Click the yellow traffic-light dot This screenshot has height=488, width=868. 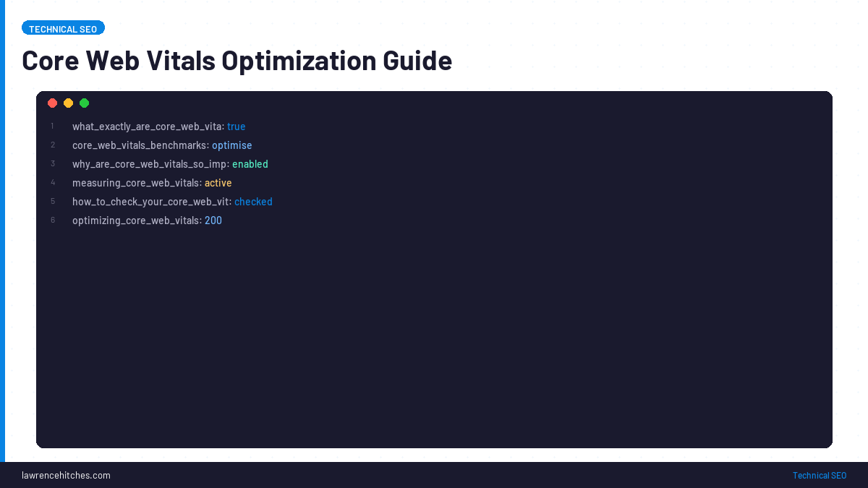(68, 103)
